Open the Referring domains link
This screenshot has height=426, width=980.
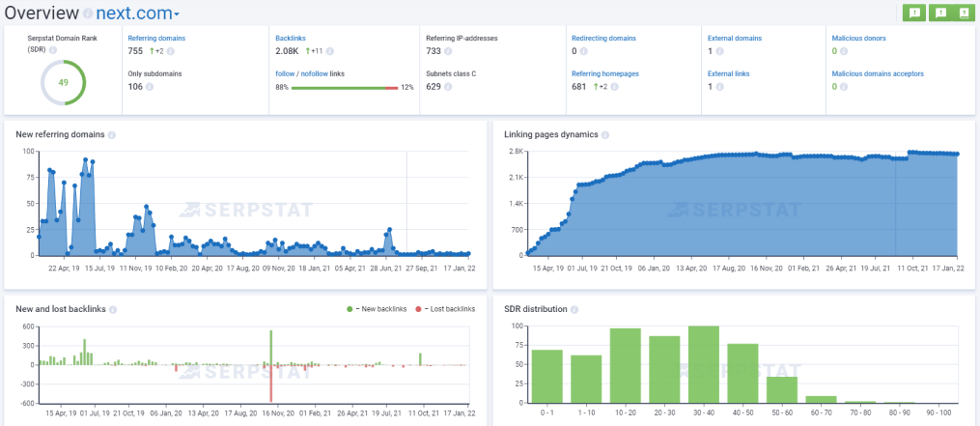(156, 39)
